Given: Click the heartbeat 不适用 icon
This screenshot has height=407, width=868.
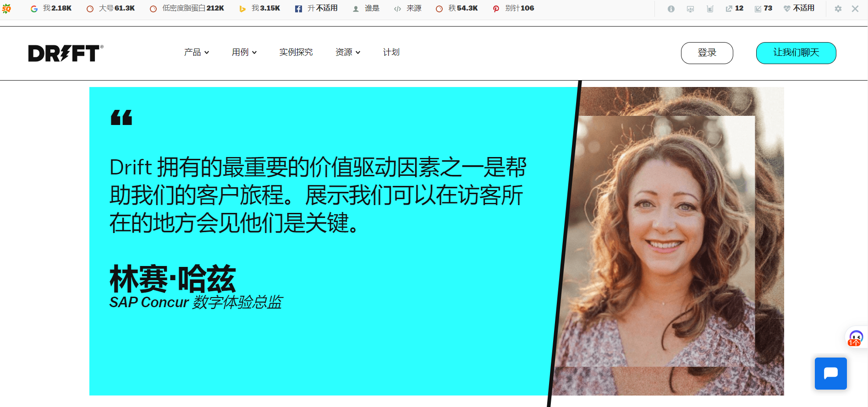Looking at the screenshot, I should click(x=787, y=9).
